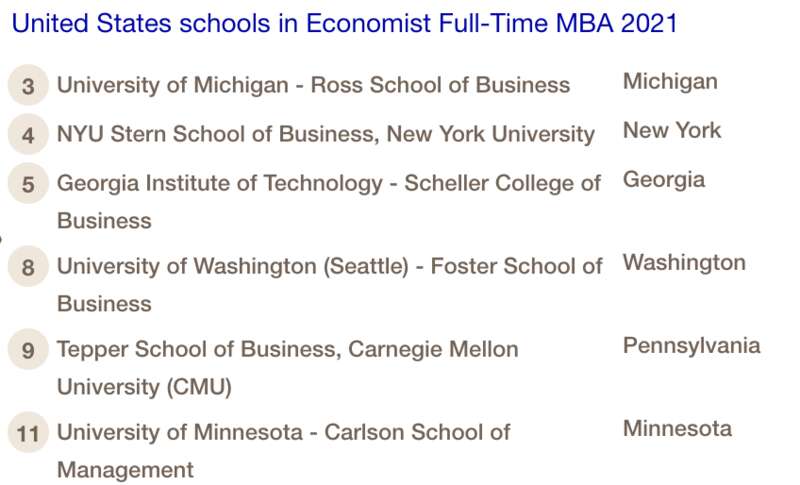Click the rank 8 badge

tap(28, 267)
